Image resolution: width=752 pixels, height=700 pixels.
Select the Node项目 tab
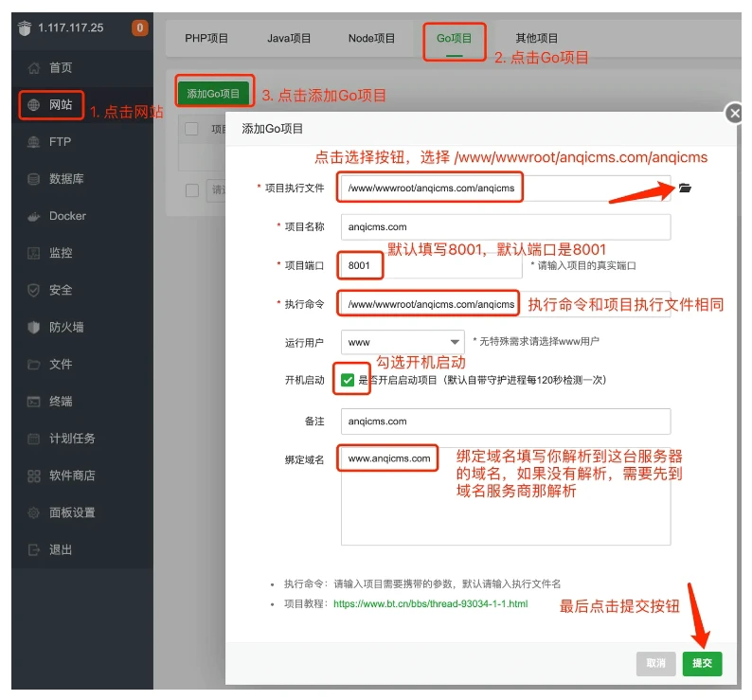(371, 39)
